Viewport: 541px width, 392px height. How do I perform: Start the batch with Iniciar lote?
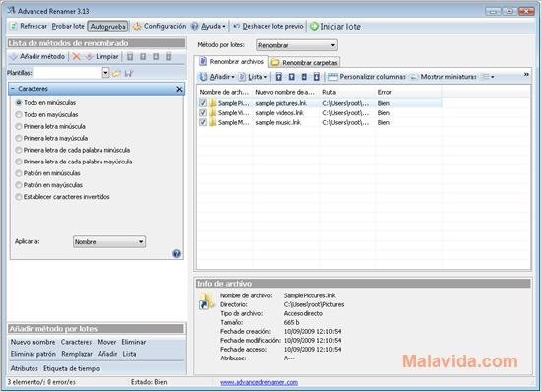335,27
